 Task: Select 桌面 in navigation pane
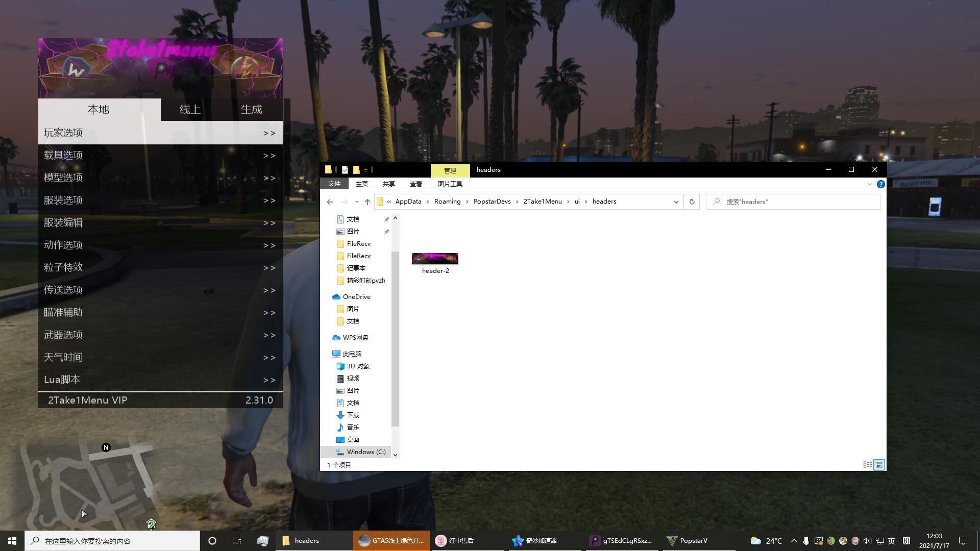point(353,440)
